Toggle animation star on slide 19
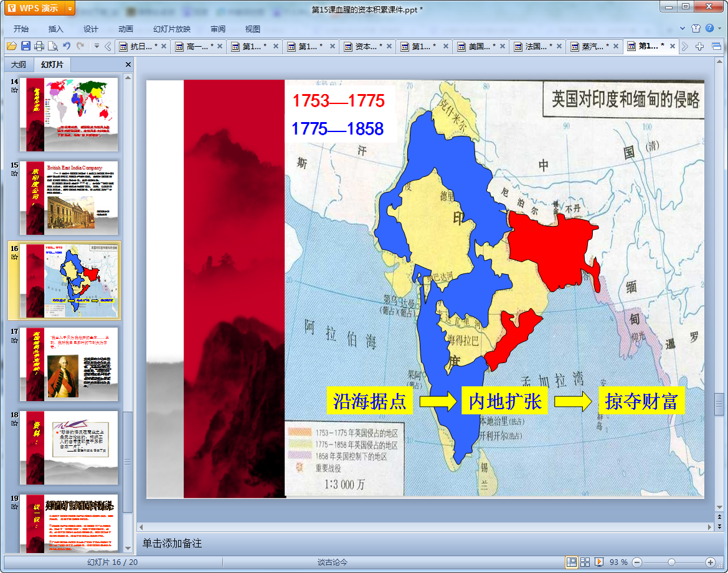 (x=14, y=507)
